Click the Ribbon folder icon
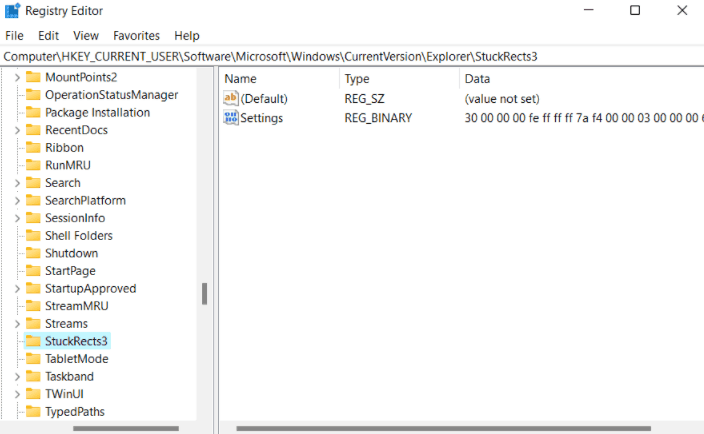The width and height of the screenshot is (704, 434). pos(33,147)
